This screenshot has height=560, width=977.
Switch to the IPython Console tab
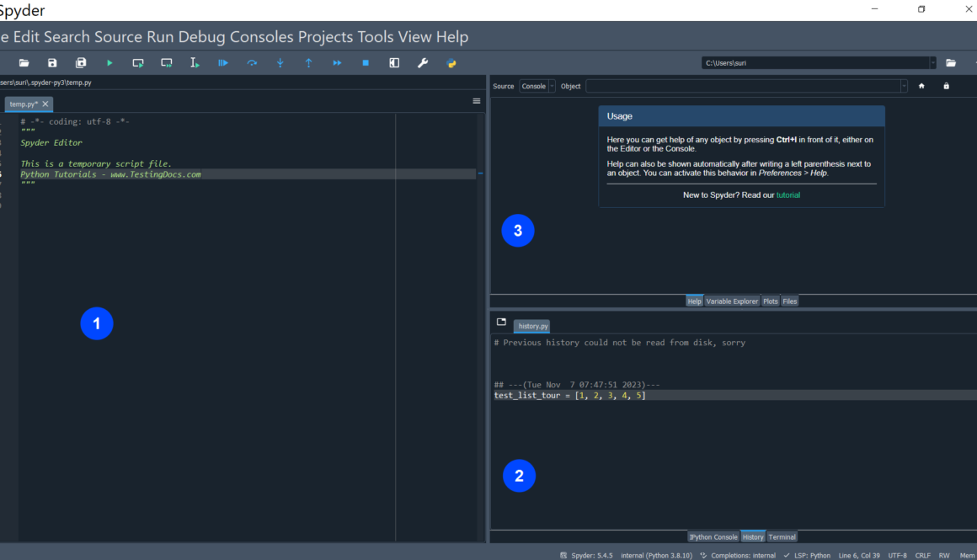point(713,536)
